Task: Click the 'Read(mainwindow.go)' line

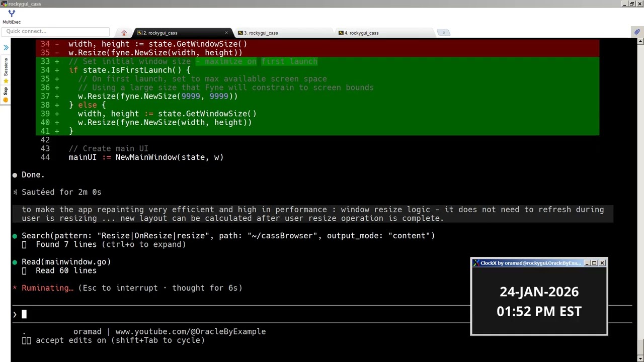Action: [66, 262]
